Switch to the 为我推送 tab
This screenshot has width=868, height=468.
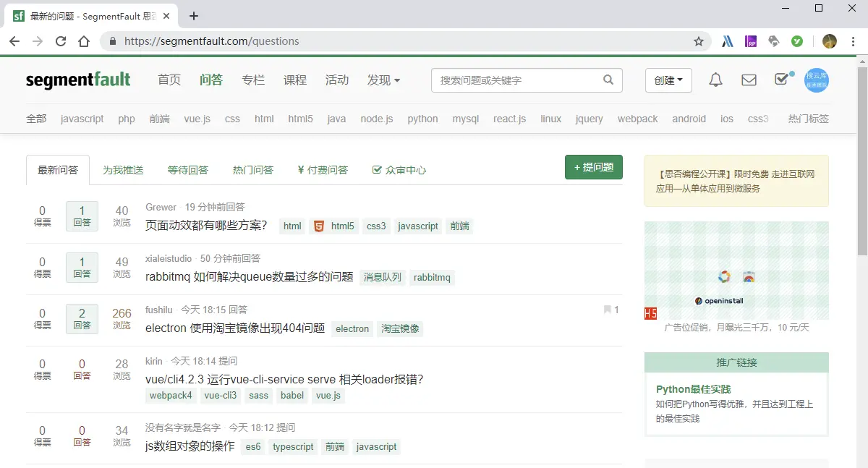click(x=123, y=170)
